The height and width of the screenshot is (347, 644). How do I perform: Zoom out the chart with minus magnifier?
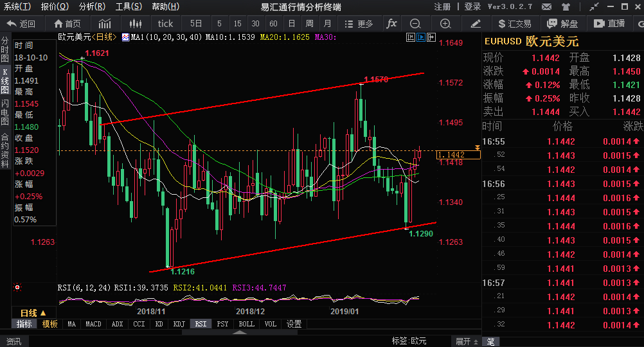(415, 24)
